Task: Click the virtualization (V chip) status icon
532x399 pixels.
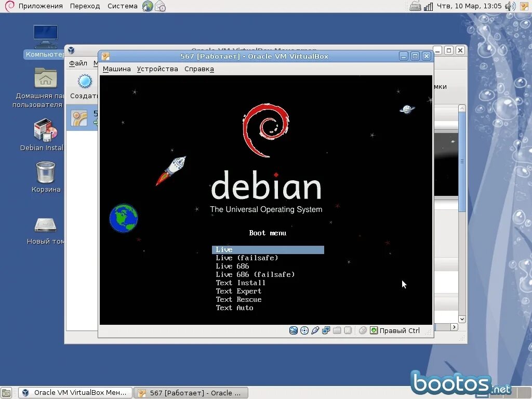Action: coord(348,330)
